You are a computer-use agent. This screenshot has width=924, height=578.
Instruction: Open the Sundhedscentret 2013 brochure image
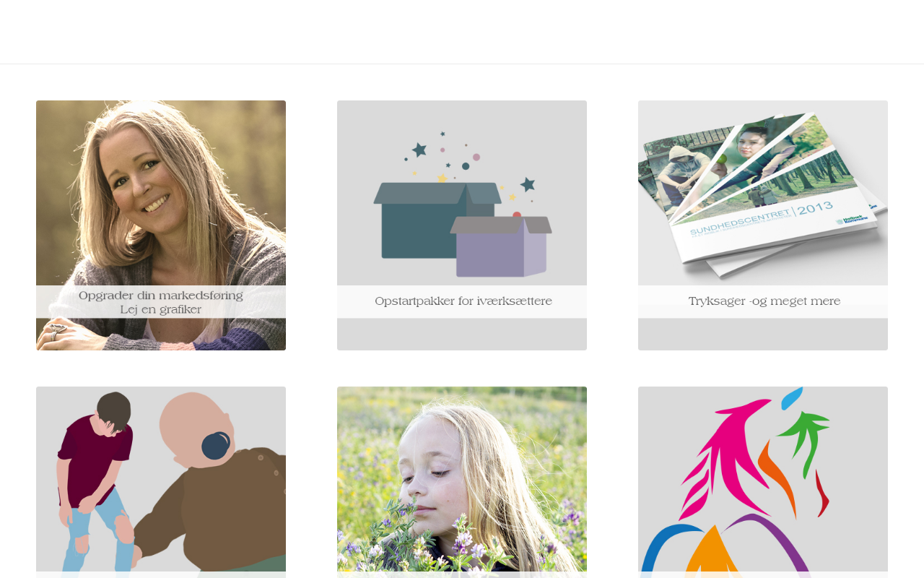[x=763, y=193]
